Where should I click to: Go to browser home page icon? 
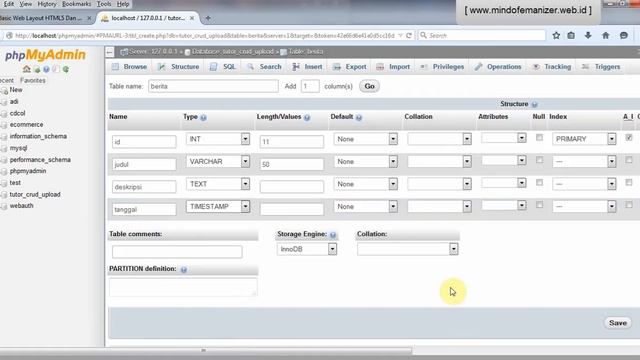605,36
